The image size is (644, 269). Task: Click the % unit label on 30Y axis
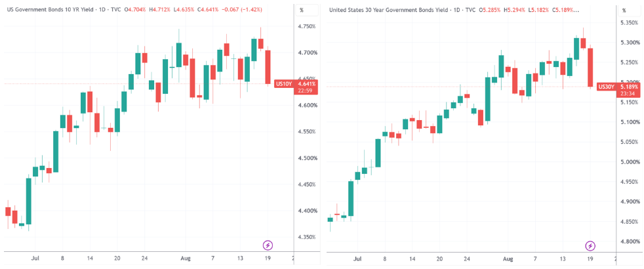click(x=624, y=10)
